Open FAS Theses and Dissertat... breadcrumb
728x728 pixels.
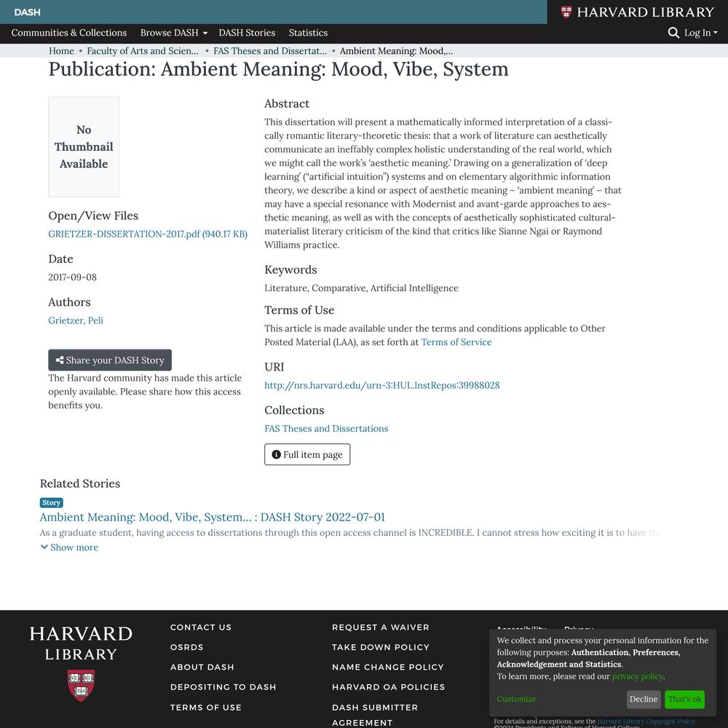coord(270,51)
